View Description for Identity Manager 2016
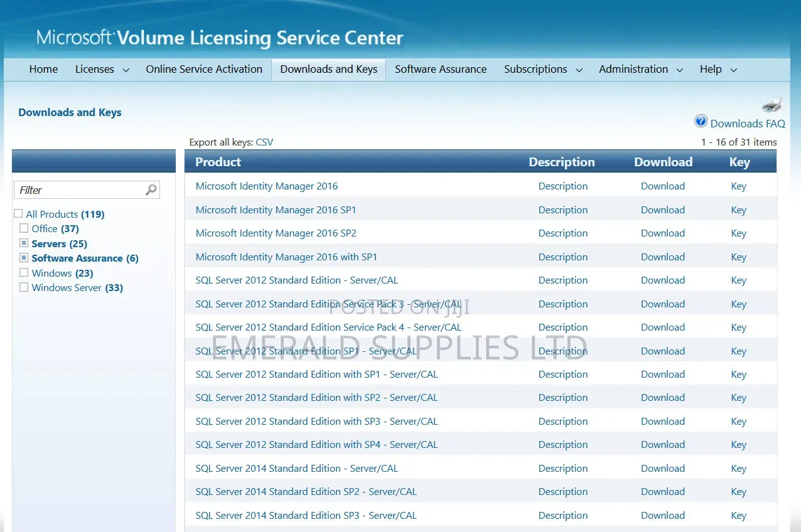The image size is (801, 532). [x=563, y=186]
